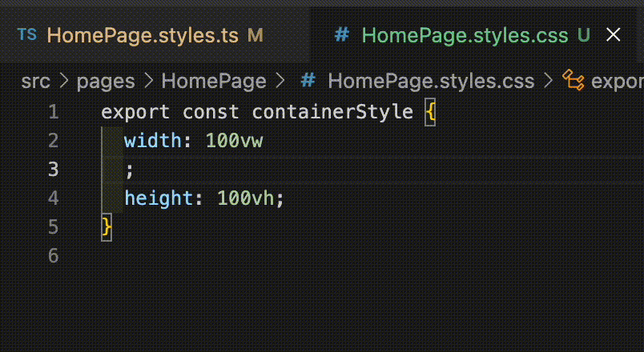This screenshot has height=352, width=644.
Task: Click the TS file icon on HomePage.styles.ts tab
Action: point(27,35)
